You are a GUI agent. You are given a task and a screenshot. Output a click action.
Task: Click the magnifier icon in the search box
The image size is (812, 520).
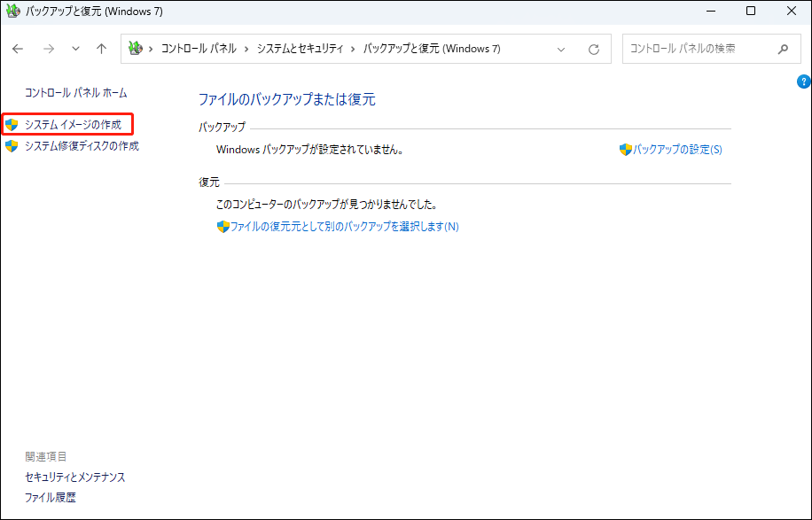782,49
